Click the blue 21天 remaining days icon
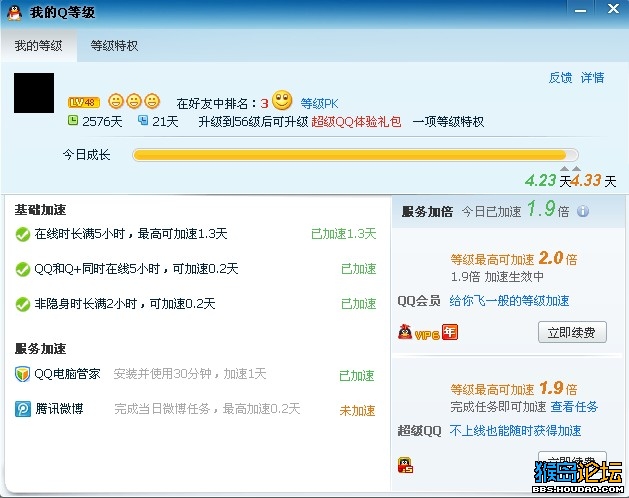This screenshot has height=498, width=629. pos(143,120)
